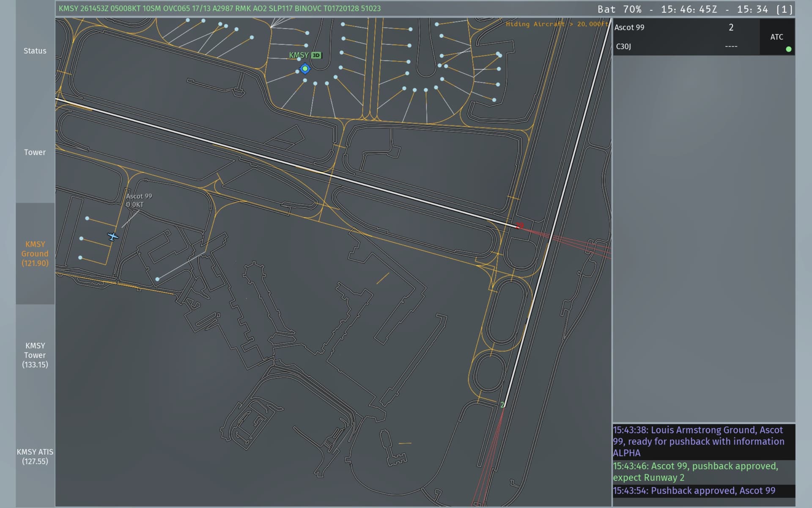
Task: Toggle the Hiding Aircraft altitude filter text
Action: tap(556, 24)
